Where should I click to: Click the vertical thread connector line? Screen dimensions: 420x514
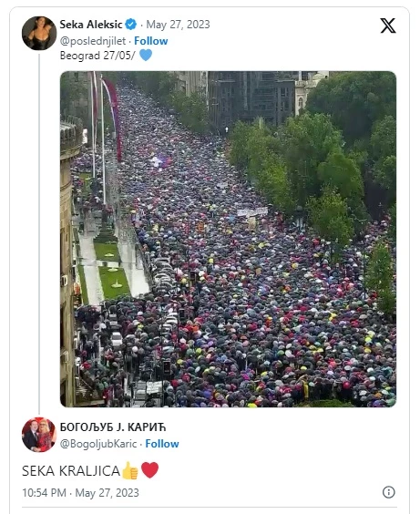39,233
